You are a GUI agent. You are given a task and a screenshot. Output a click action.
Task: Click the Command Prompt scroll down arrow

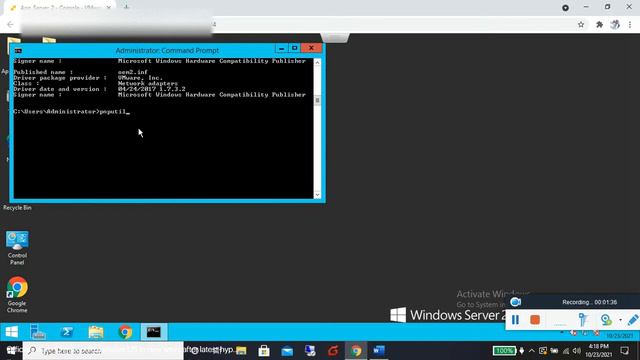(x=317, y=195)
